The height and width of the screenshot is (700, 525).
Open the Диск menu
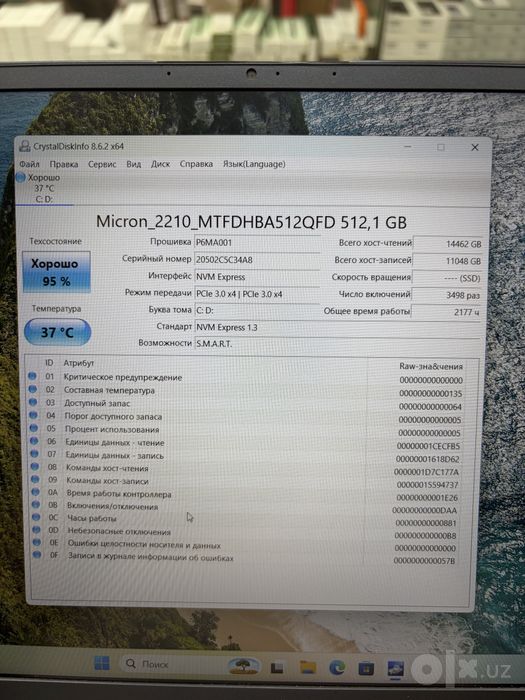coord(160,164)
